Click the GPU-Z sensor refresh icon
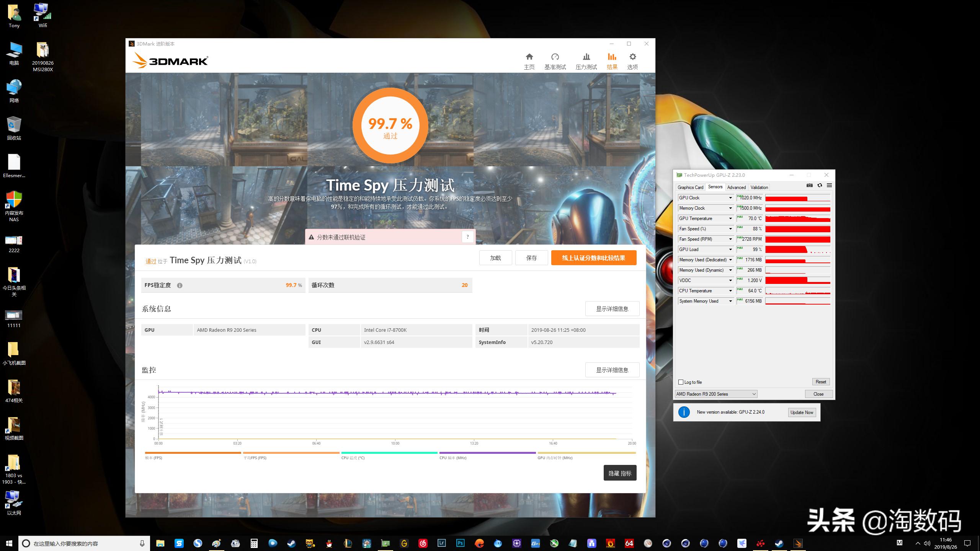Viewport: 980px width, 551px height. [x=820, y=185]
